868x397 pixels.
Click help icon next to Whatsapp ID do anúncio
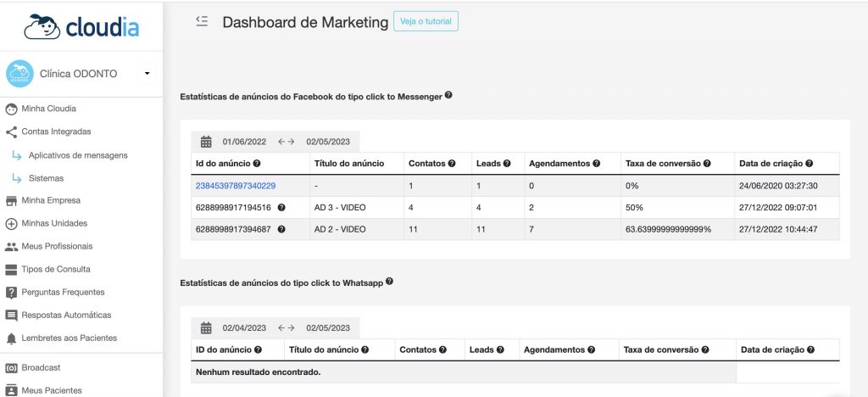point(258,350)
